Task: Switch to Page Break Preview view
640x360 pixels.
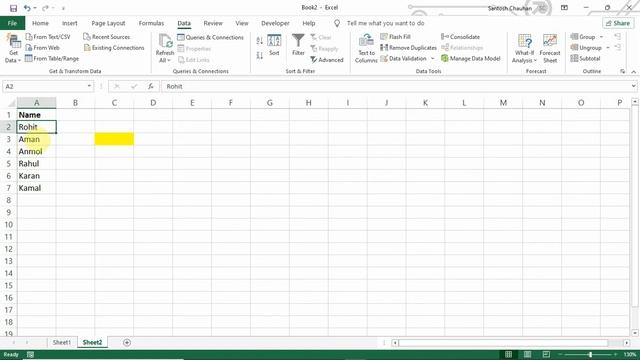Action: [x=546, y=354]
